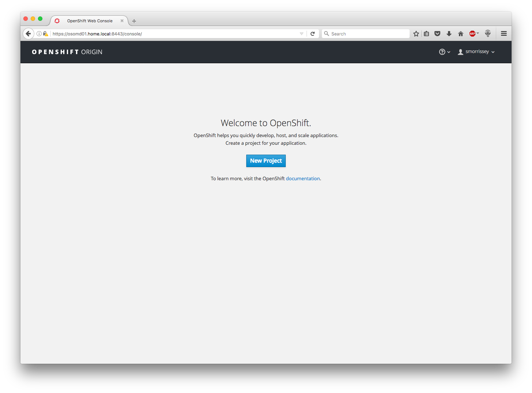The height and width of the screenshot is (393, 532).
Task: Expand the Adblock Plus dropdown arrow
Action: [x=478, y=33]
